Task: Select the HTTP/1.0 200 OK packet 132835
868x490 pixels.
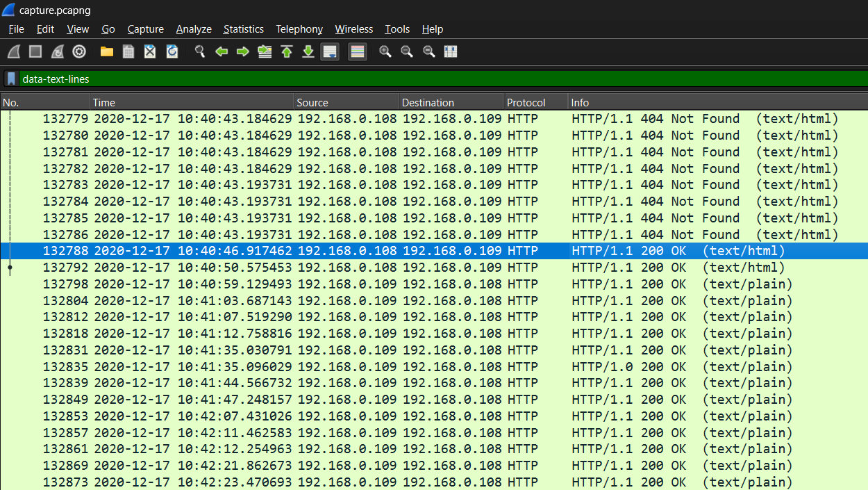Action: click(434, 366)
